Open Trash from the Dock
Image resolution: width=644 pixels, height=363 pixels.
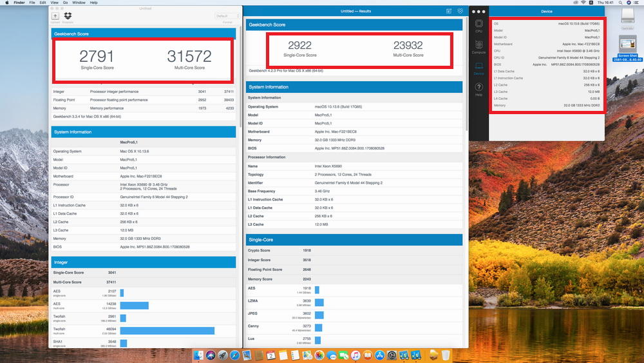[x=445, y=355]
